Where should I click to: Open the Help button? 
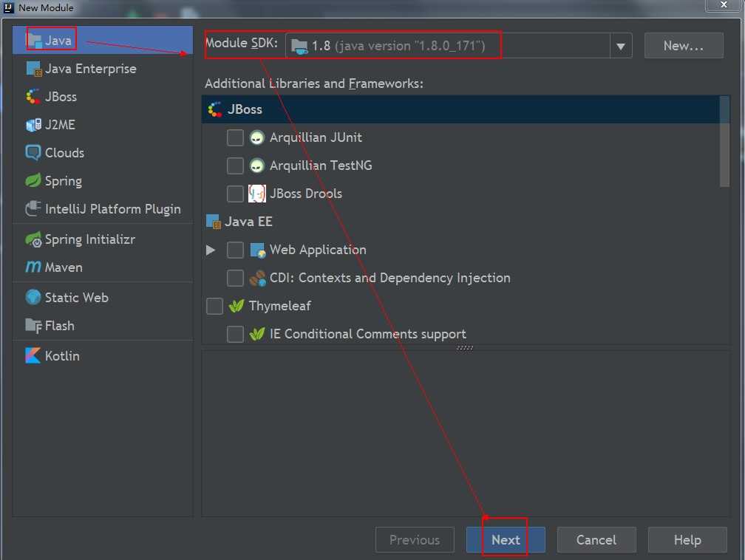[687, 539]
